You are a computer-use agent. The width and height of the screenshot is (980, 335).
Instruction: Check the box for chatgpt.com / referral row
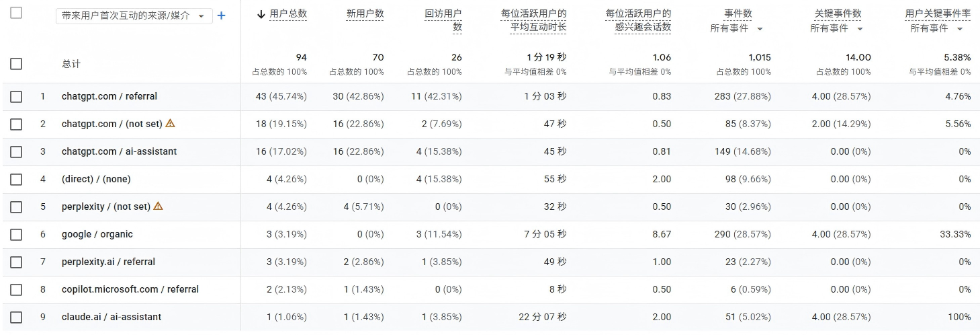click(16, 97)
